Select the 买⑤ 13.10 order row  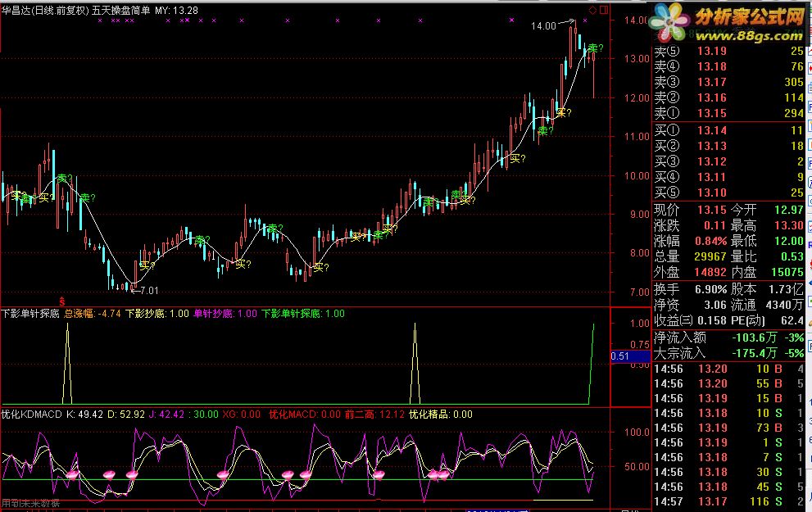728,193
